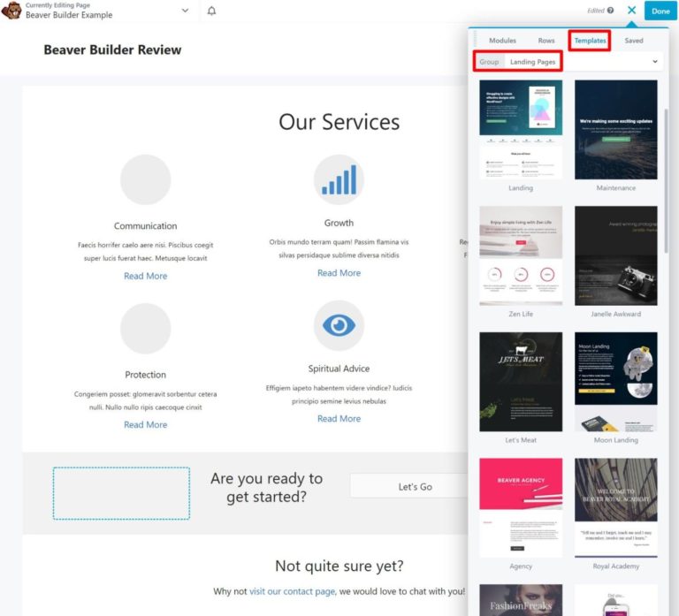Click Read More under Growth
The image size is (679, 616).
tap(339, 273)
